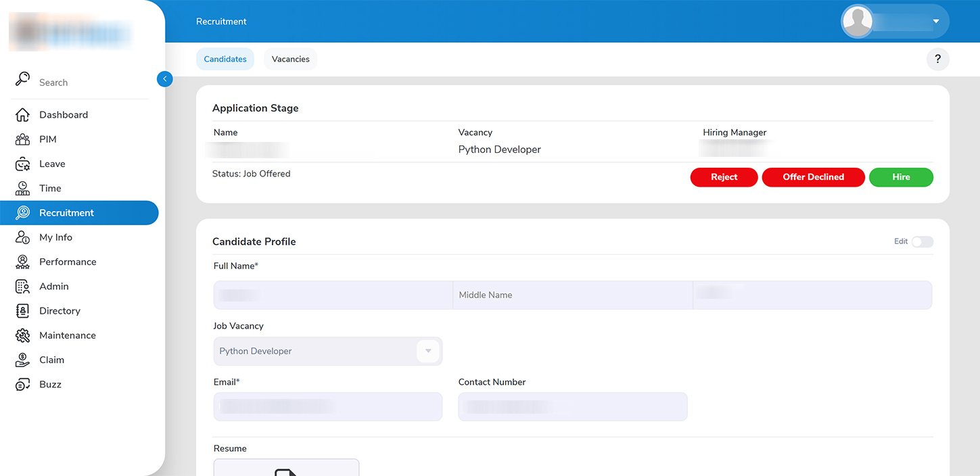Click the Performance badge icon
Screen dimensions: 980x476
tap(22, 262)
